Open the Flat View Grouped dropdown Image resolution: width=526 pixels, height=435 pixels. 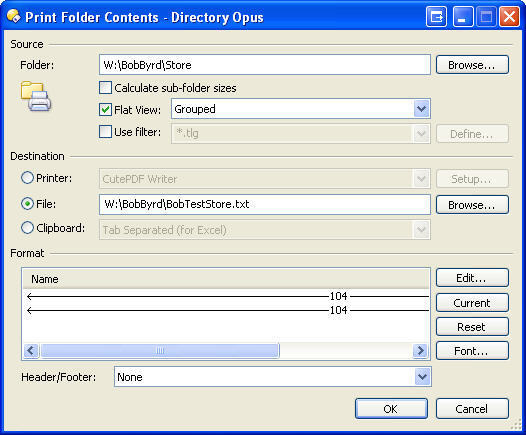coord(421,109)
